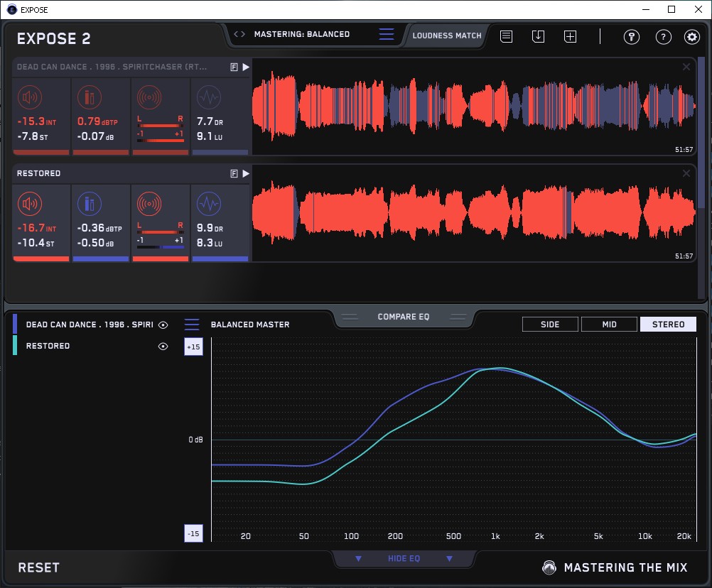Click the Dead Can Dance blue color swatch
This screenshot has width=712, height=588.
[15, 325]
